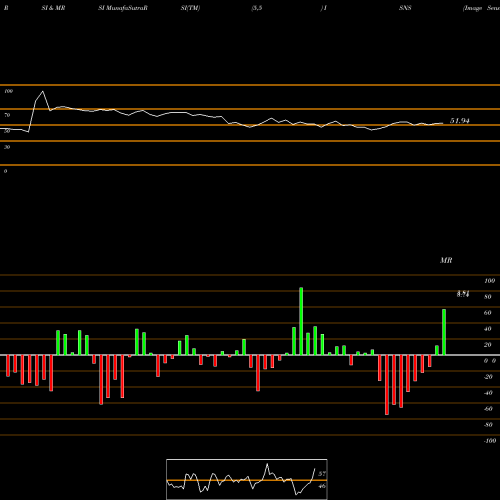Click the MR label above the histogram
Image resolution: width=500 pixels, height=500 pixels.
point(446,260)
